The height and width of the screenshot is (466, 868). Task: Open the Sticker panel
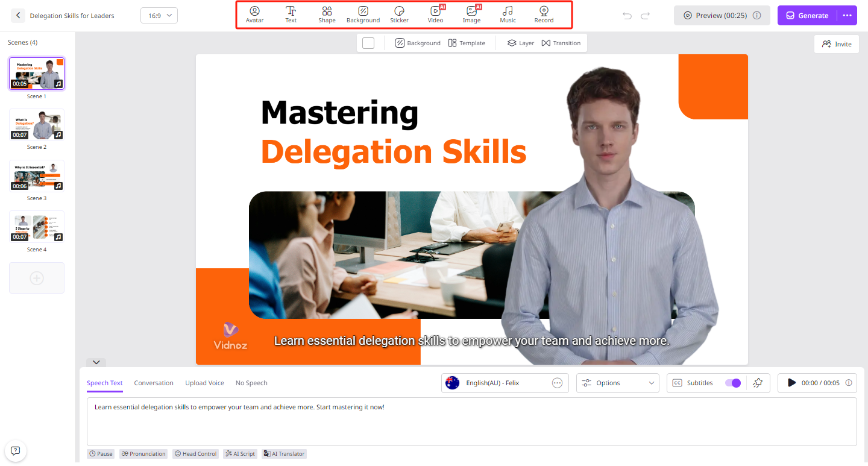click(399, 14)
